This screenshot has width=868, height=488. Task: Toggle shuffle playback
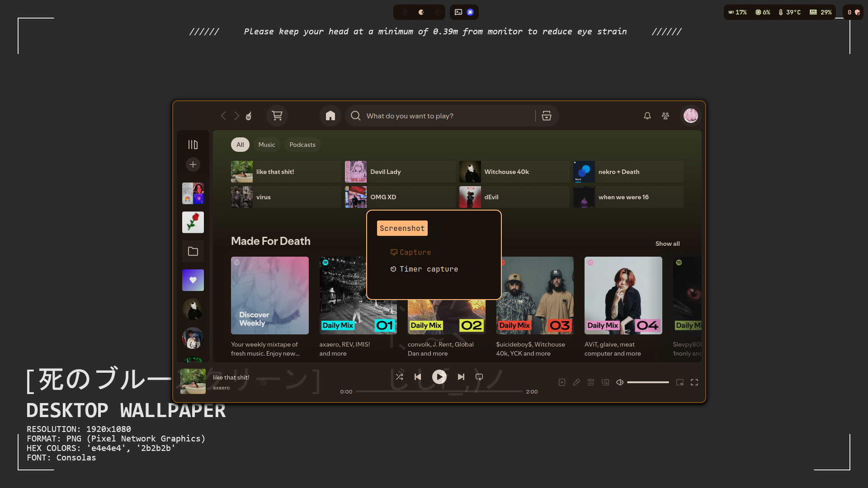400,377
